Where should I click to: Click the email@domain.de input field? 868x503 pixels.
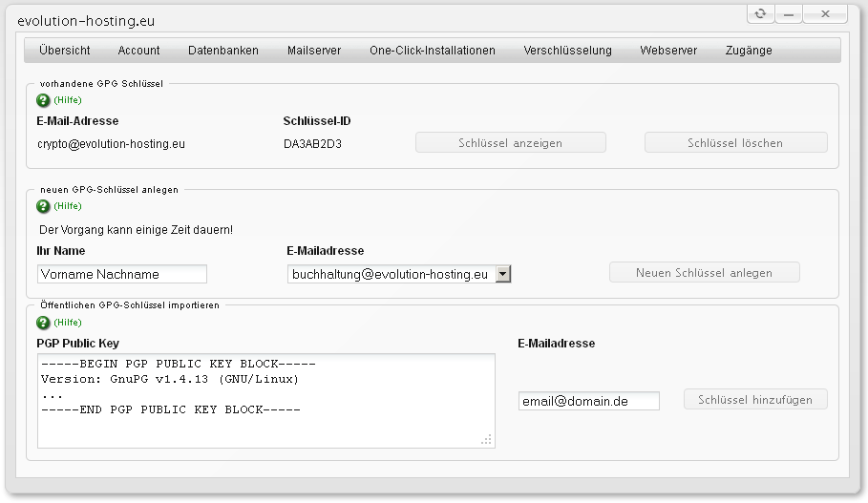[x=589, y=401]
